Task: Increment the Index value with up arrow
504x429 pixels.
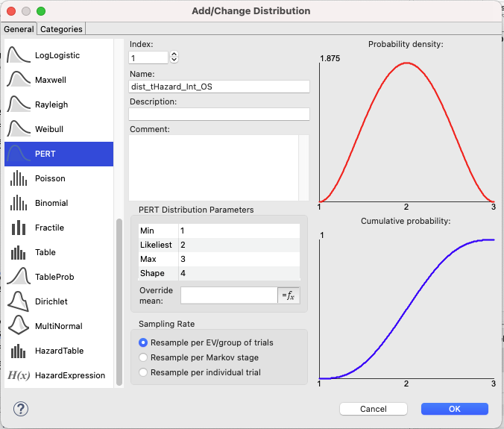Action: 174,54
